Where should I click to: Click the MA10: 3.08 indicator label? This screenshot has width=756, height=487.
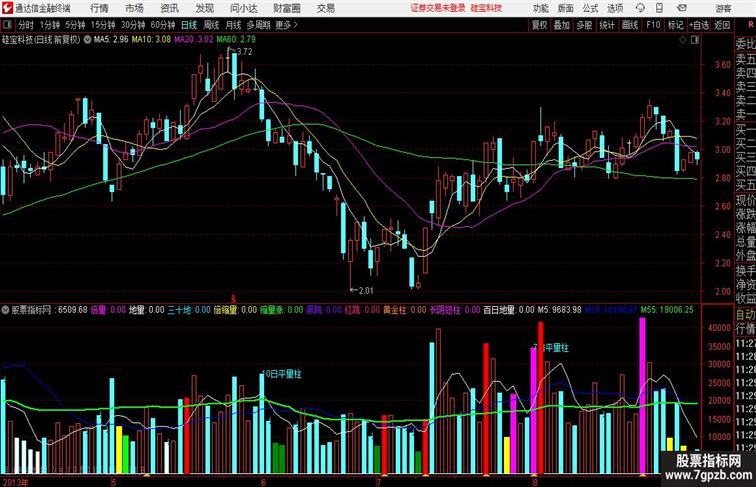pos(151,40)
